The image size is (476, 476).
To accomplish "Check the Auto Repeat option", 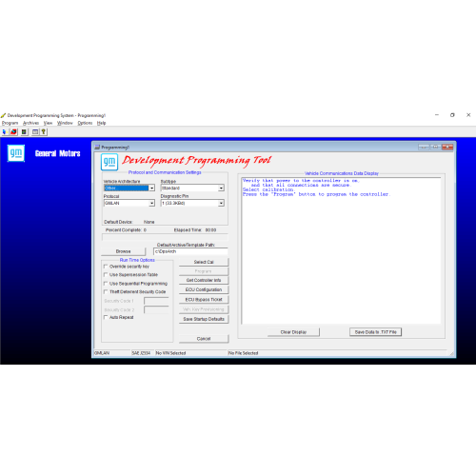I will point(106,317).
